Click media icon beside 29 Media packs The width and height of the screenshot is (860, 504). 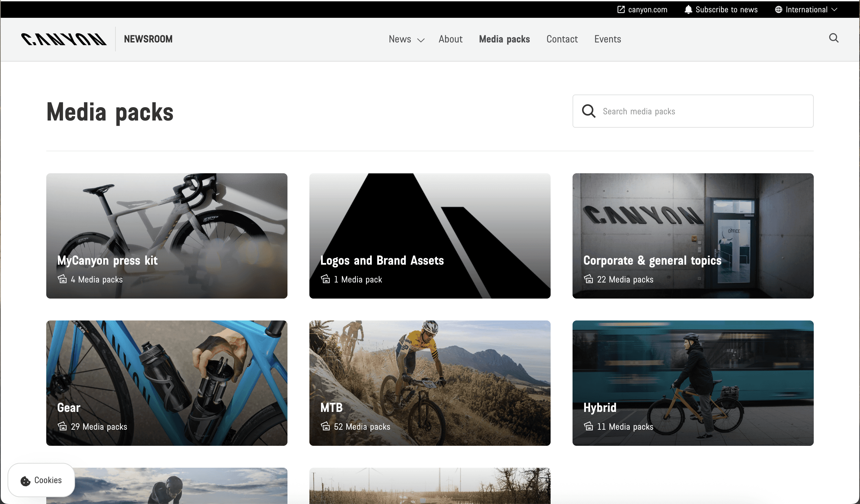click(62, 426)
